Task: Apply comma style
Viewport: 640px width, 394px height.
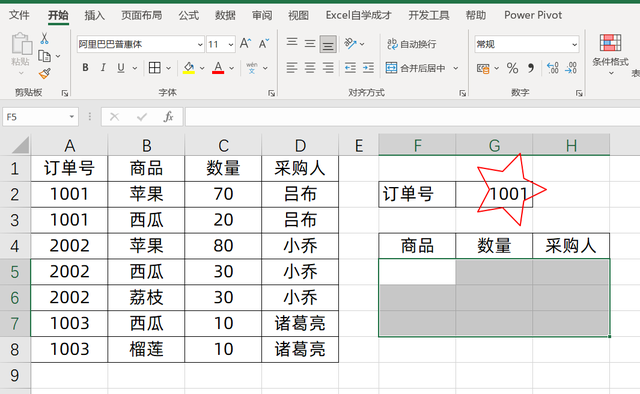Action: point(531,68)
